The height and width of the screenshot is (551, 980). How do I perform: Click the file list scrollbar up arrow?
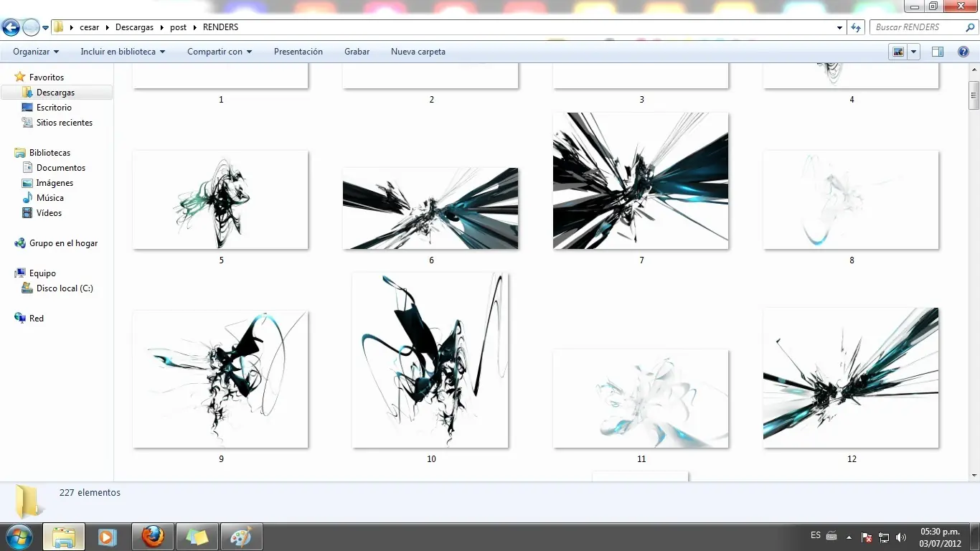coord(974,69)
